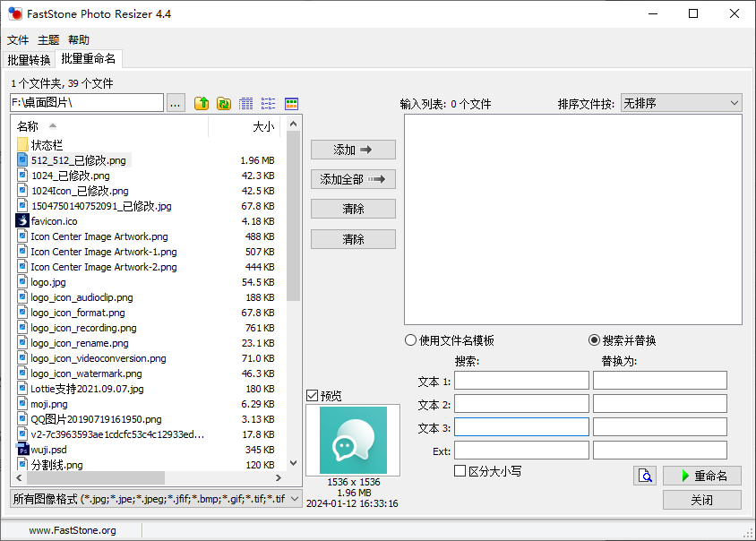Screen dimensions: 756x541
Task: Switch file list to thumbnails view
Action: coord(291,104)
